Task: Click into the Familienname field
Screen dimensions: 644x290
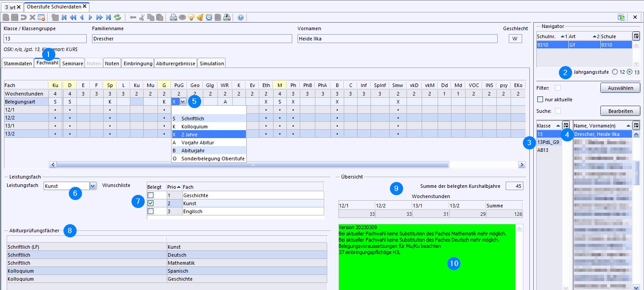Action: point(192,39)
